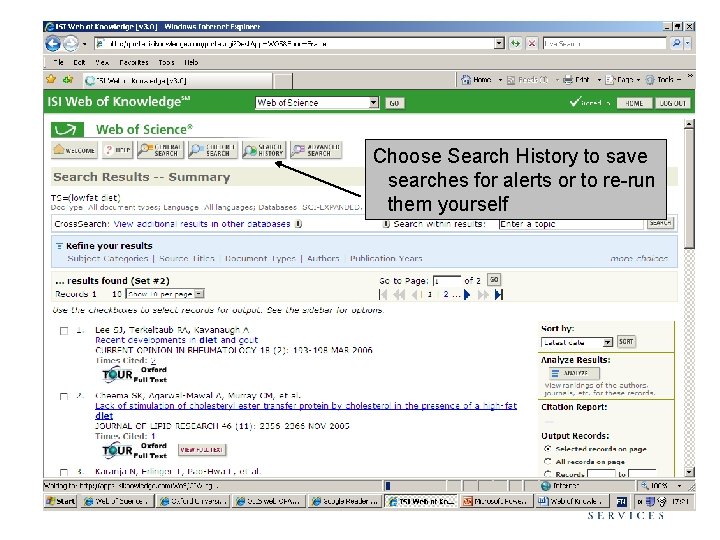
Task: Select the 'Records ... to' range radio button
Action: click(x=547, y=473)
